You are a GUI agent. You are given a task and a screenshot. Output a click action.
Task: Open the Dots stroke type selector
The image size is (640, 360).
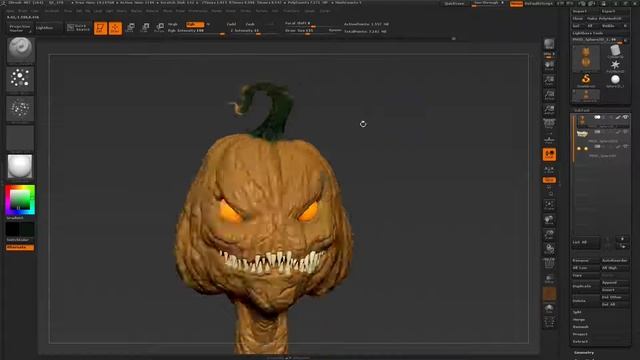point(20,78)
